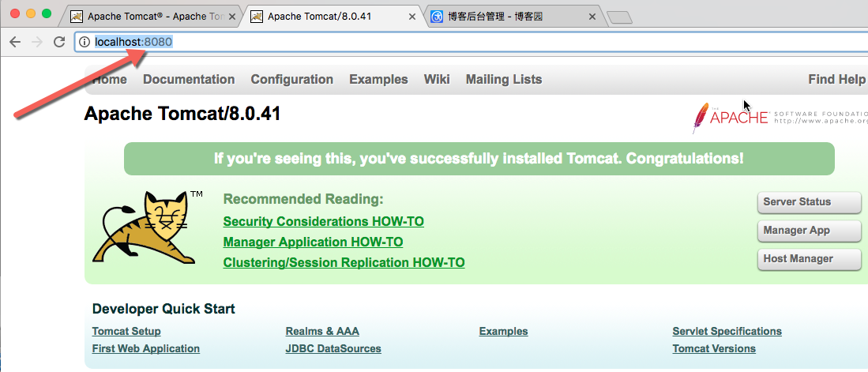This screenshot has height=372, width=868.
Task: Open the Tomcat Setup link
Action: point(126,332)
